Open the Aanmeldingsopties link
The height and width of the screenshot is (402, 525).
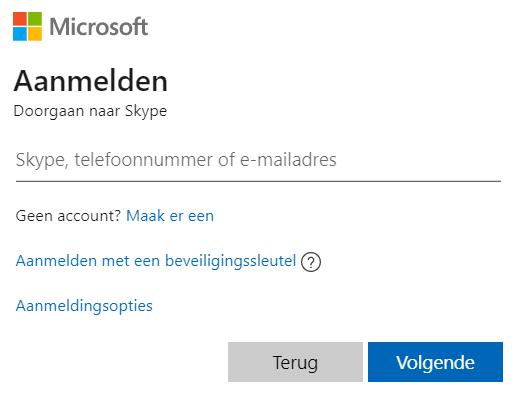tap(84, 306)
